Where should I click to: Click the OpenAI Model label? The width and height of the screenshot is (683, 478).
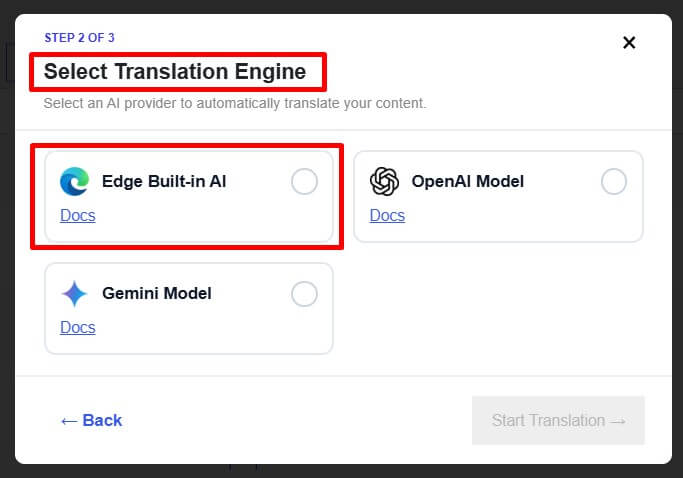click(x=467, y=181)
